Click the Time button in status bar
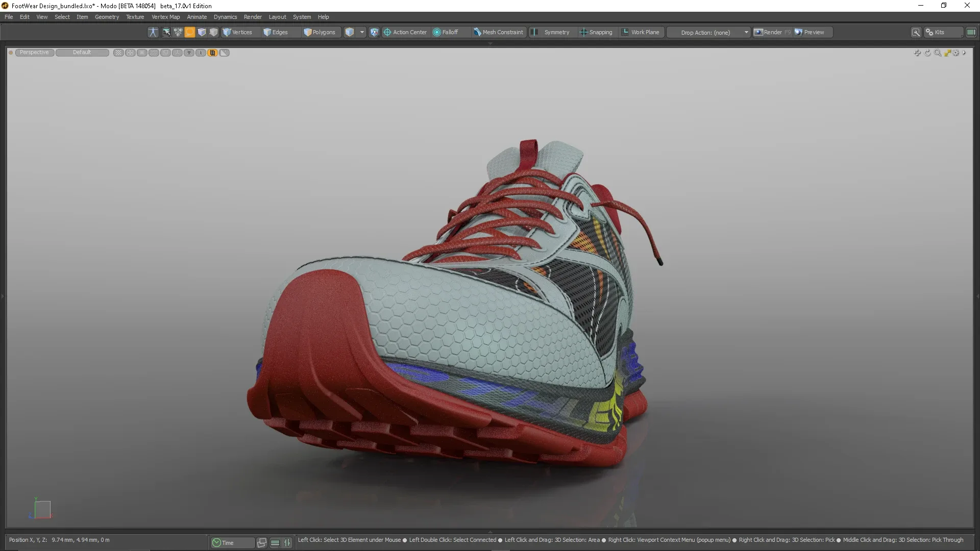The height and width of the screenshot is (551, 980). [232, 543]
